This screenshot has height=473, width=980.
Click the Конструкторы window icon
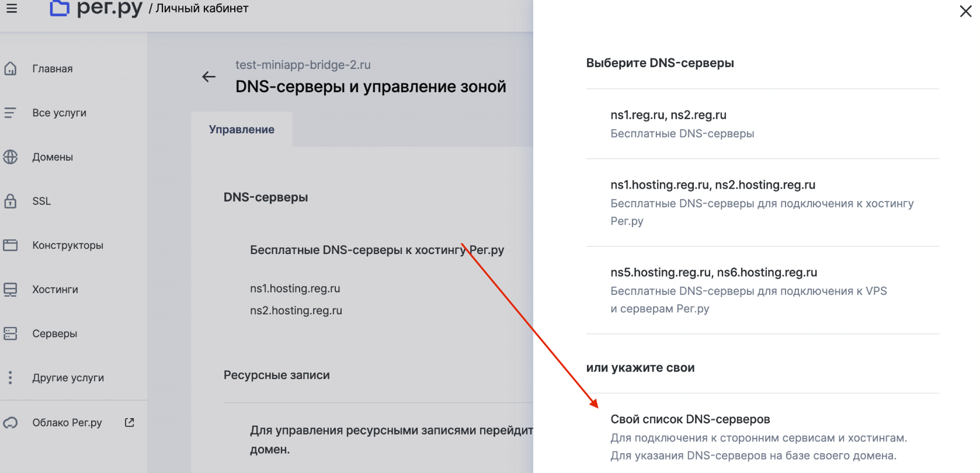click(11, 245)
